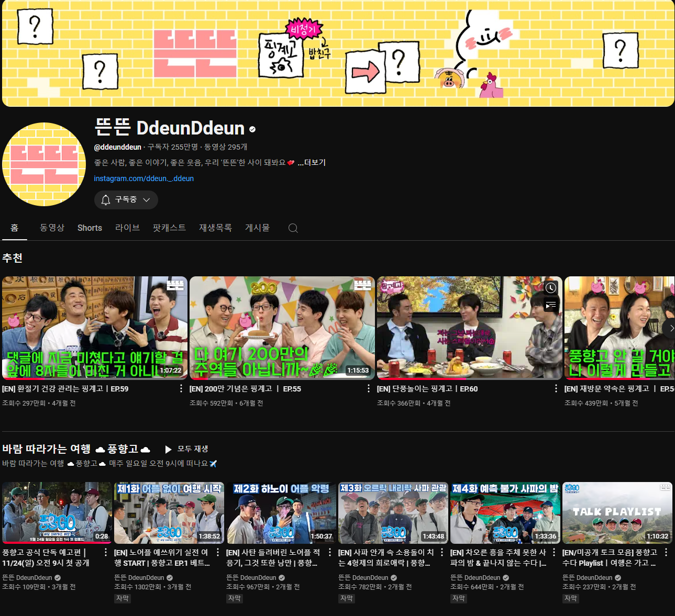Play the TALK PLAYLIST 1:10:32 thumbnail
Image resolution: width=675 pixels, height=616 pixels.
point(617,513)
